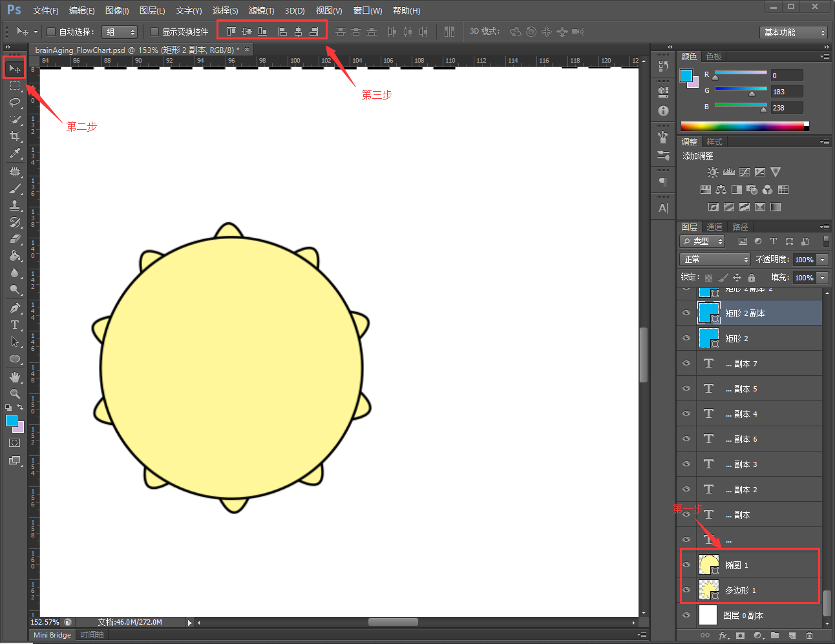This screenshot has height=644, width=835.
Task: Select the Hand tool
Action: [14, 377]
